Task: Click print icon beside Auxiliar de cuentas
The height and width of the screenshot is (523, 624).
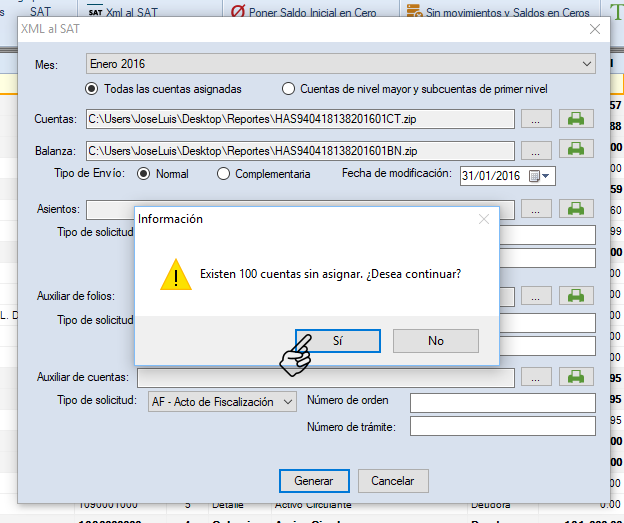Action: (x=575, y=377)
